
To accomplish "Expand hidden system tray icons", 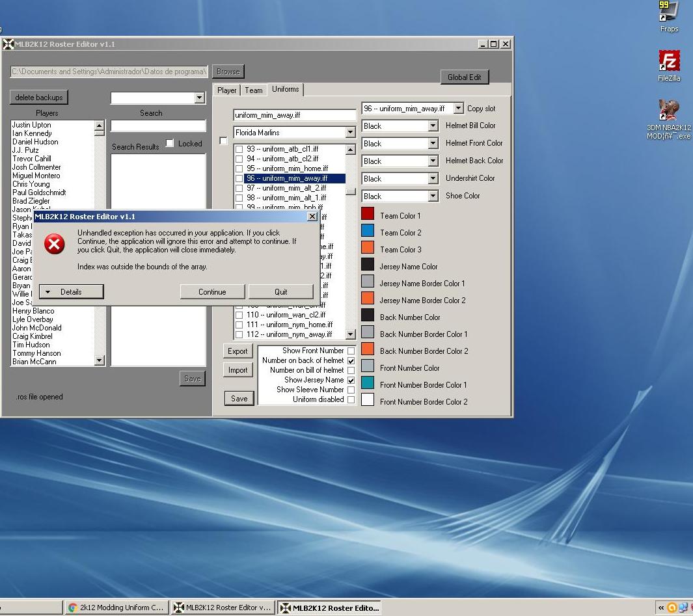I will pyautogui.click(x=660, y=608).
